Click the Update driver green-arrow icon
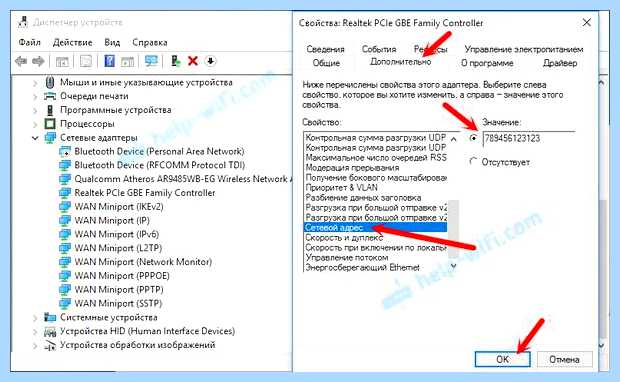Viewport: 620px width, 382px height. click(175, 61)
